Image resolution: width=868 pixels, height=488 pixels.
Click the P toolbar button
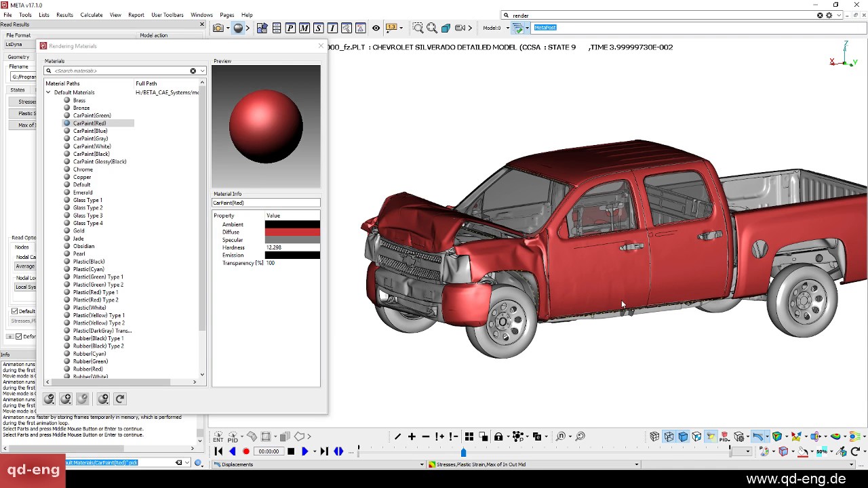tap(290, 28)
